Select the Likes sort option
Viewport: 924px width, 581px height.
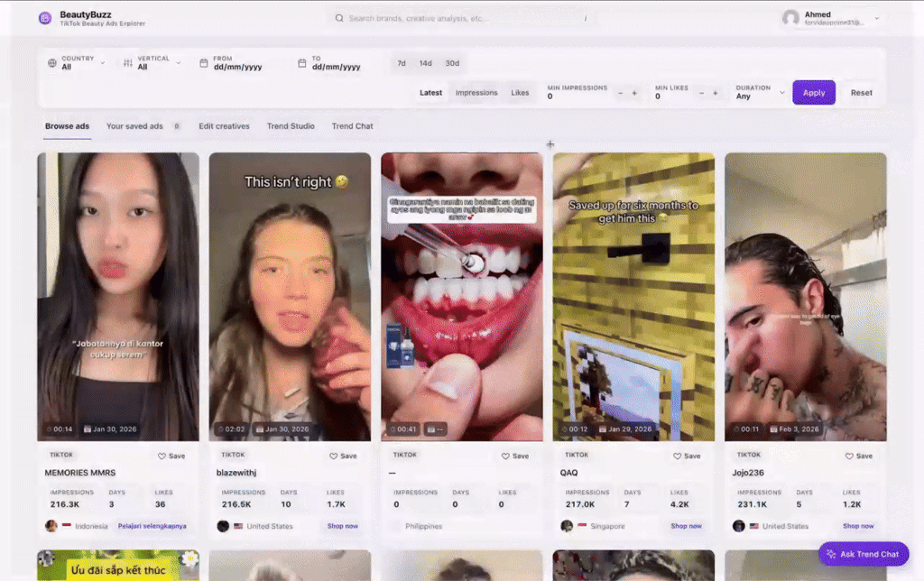(x=520, y=93)
